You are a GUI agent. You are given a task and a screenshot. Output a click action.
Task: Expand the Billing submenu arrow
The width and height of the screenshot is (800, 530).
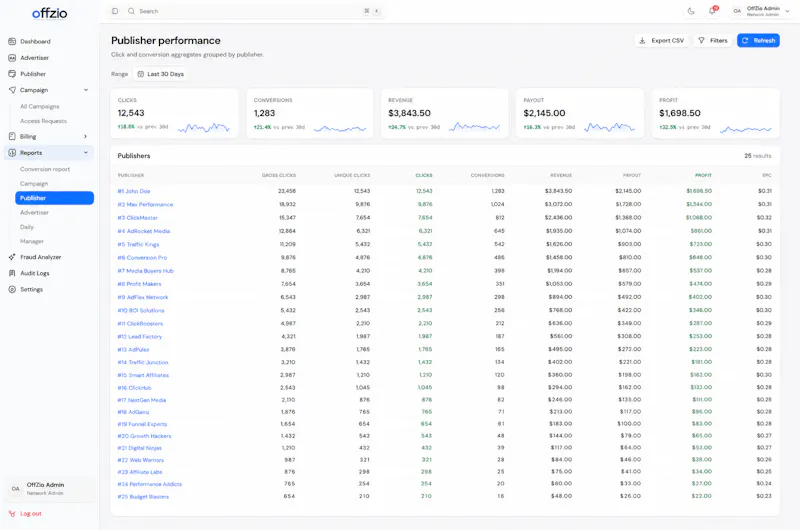(x=86, y=136)
